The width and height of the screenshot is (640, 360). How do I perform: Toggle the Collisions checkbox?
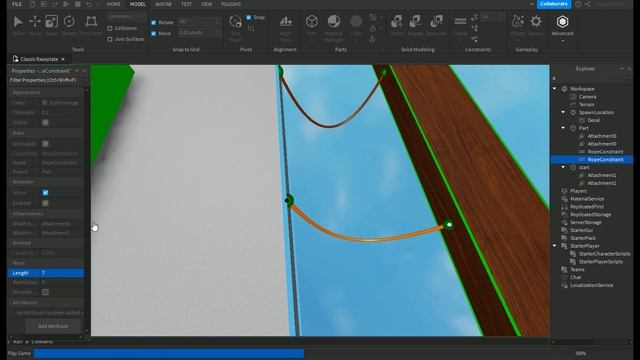(x=110, y=28)
